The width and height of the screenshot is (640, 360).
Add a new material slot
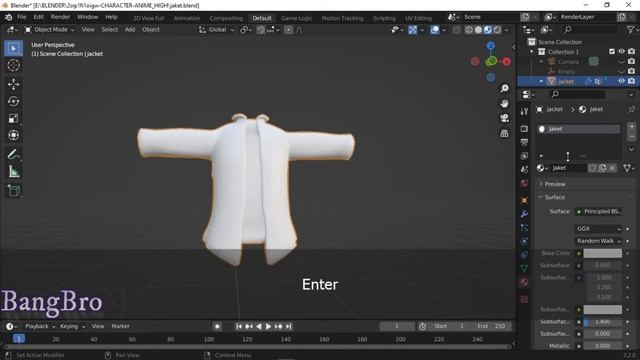(631, 127)
